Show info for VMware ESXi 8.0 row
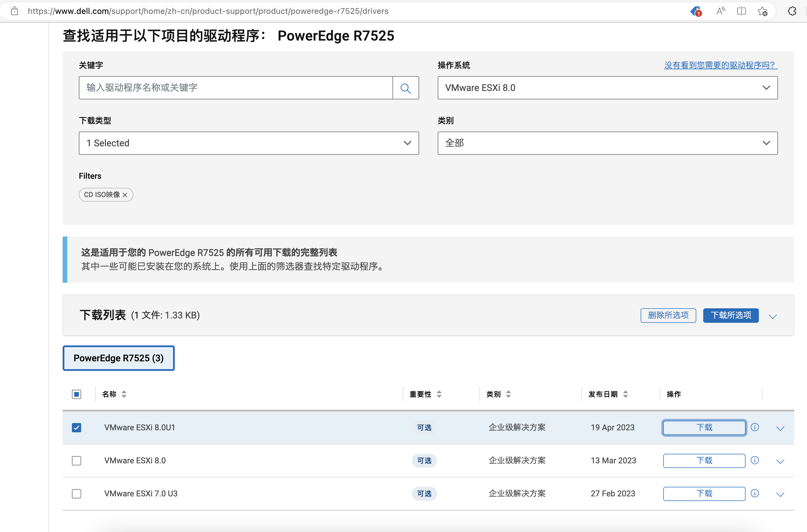This screenshot has height=532, width=807. coord(755,460)
